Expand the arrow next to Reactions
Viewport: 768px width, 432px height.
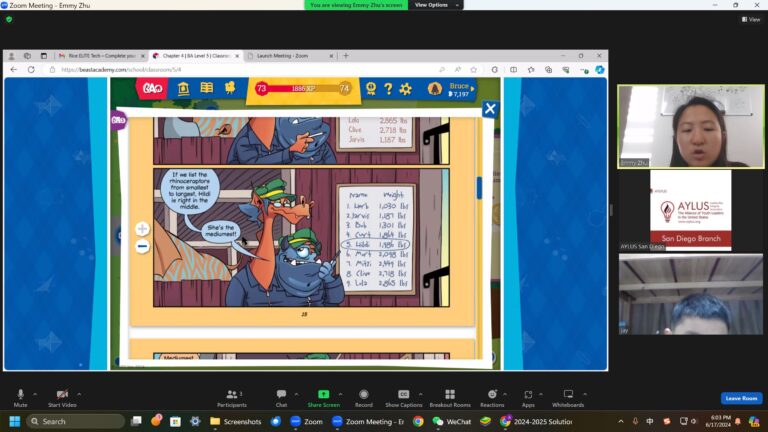(x=504, y=394)
